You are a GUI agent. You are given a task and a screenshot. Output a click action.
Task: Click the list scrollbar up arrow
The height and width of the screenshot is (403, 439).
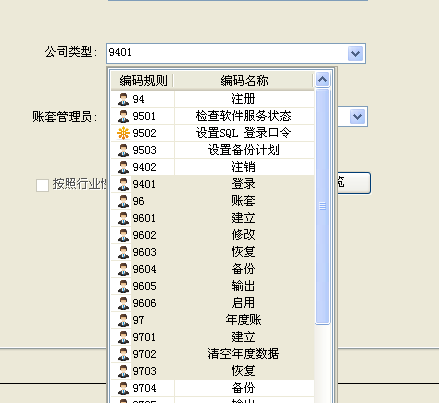[322, 79]
